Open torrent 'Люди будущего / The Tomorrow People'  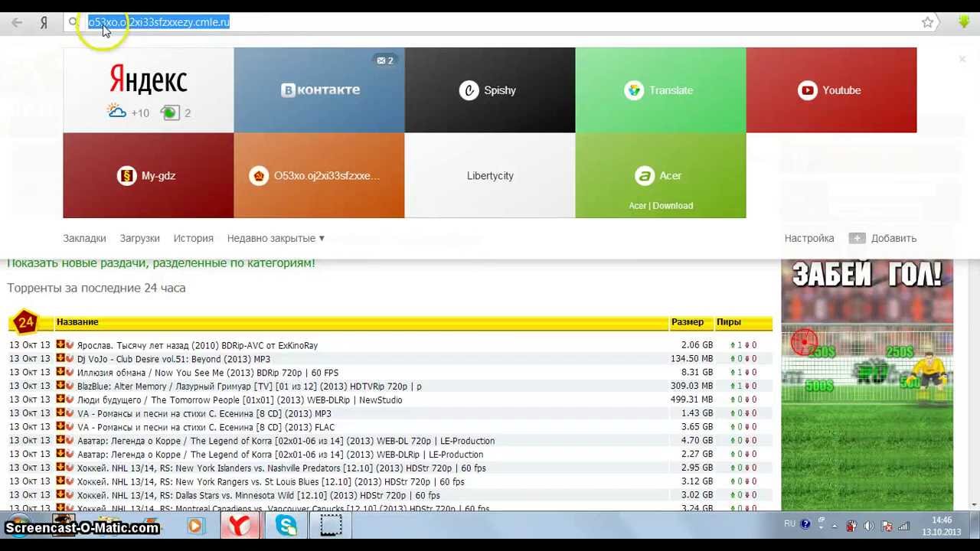(240, 400)
